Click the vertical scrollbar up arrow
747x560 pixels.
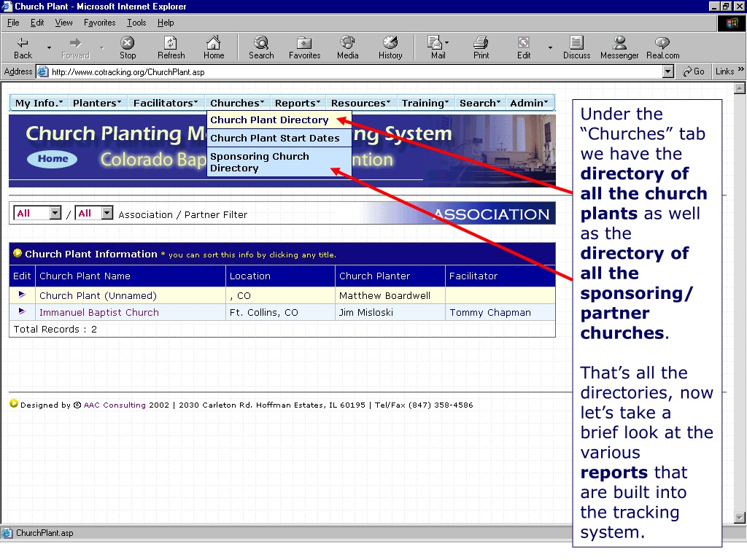click(740, 88)
